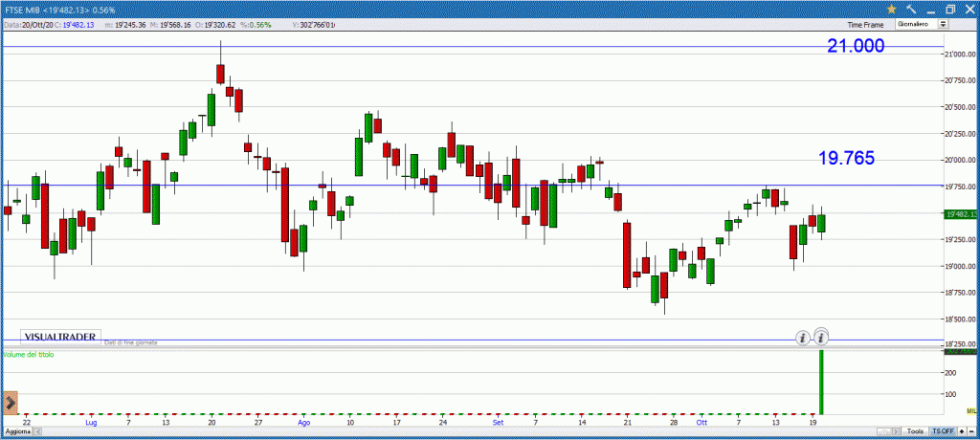Close the FTSE MIB chart window
Image resolution: width=980 pixels, height=440 pixels.
[x=969, y=10]
